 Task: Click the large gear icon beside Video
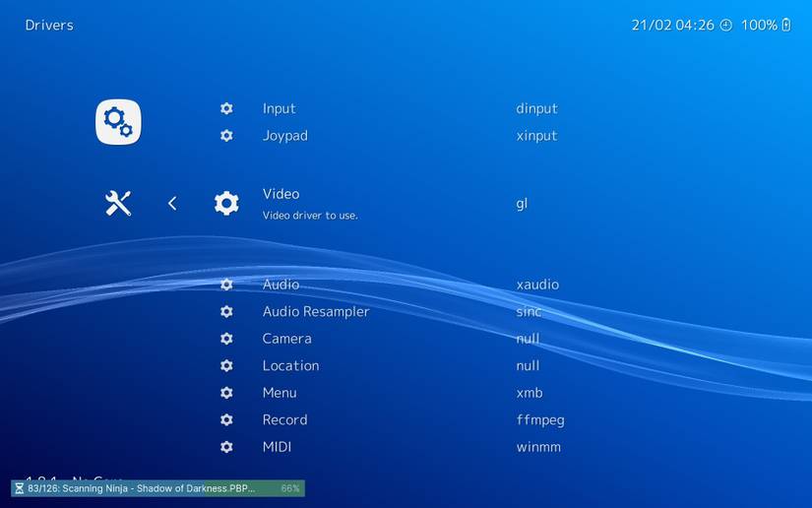[226, 204]
